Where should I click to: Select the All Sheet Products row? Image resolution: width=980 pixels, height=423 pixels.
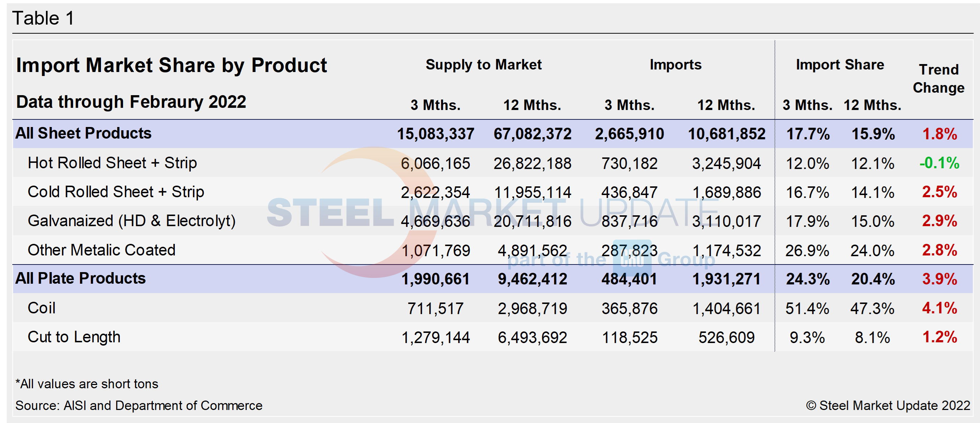tap(83, 133)
